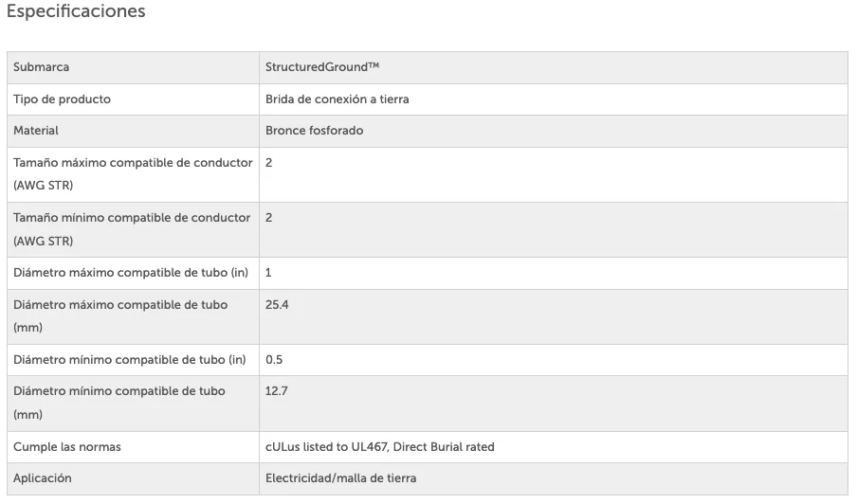Click Diámetro máximo compatible de tubo (in) label
The height and width of the screenshot is (504, 857).
131,273
